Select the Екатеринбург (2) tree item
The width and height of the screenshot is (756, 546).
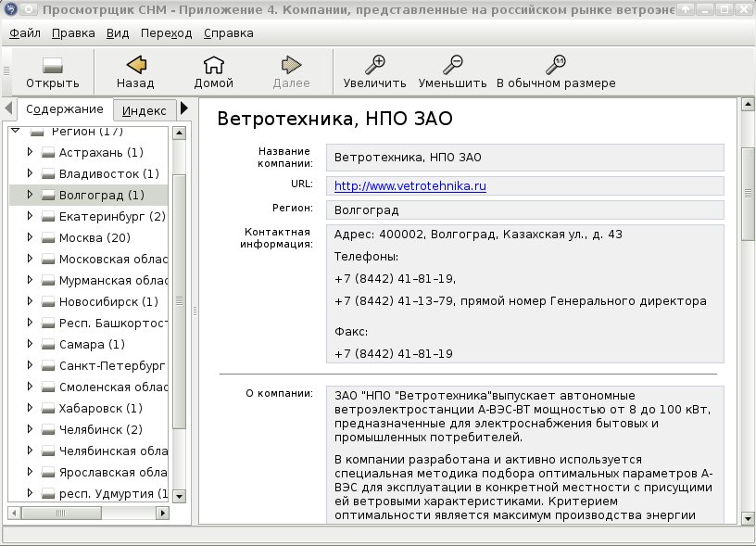pyautogui.click(x=112, y=216)
